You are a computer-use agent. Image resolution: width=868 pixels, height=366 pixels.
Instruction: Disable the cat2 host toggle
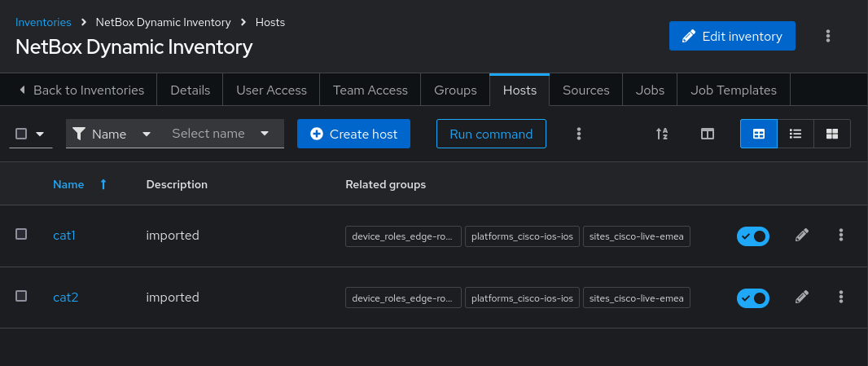point(753,298)
